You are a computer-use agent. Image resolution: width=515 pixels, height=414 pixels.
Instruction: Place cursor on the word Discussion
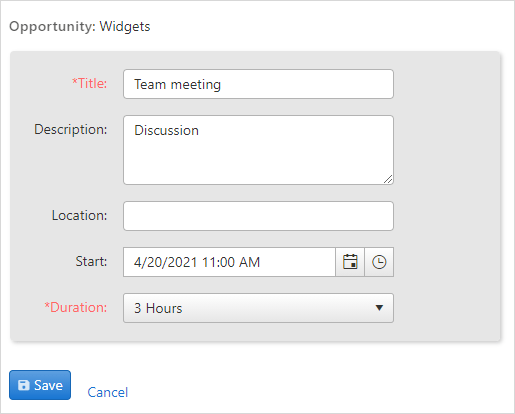(166, 130)
